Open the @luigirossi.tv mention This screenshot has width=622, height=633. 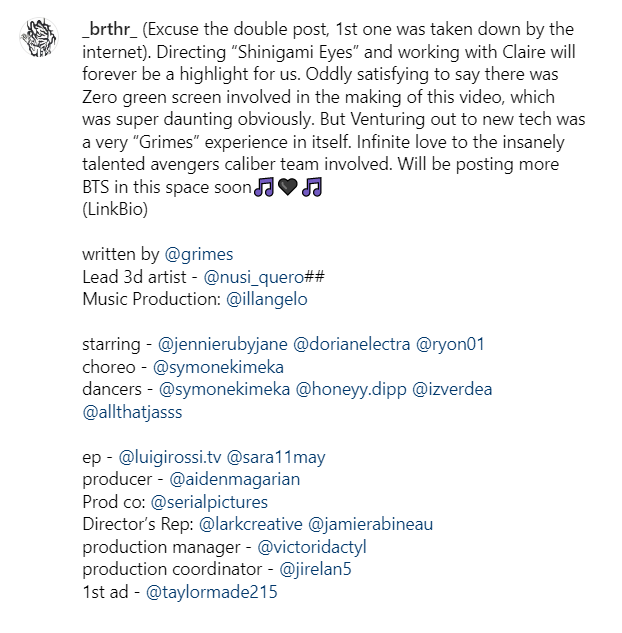[170, 457]
